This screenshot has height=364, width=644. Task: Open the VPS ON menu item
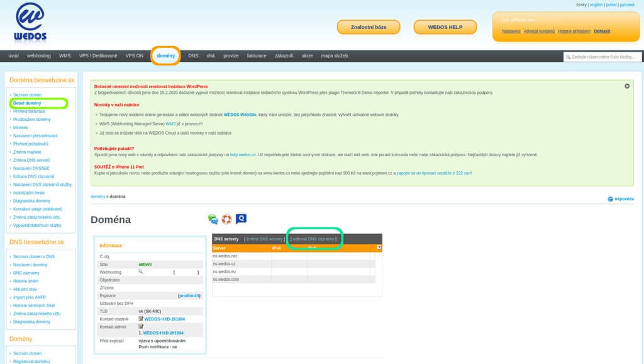click(135, 56)
